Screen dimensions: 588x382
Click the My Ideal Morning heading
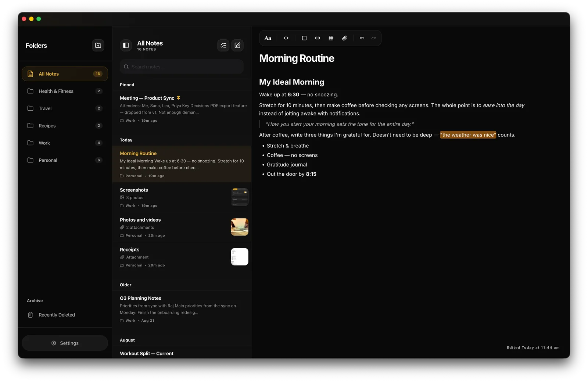coord(291,82)
